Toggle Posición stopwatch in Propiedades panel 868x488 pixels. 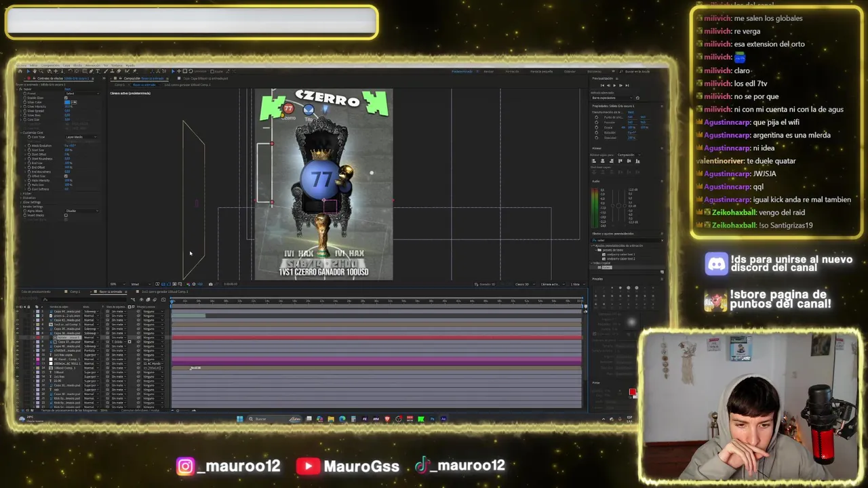click(x=597, y=122)
